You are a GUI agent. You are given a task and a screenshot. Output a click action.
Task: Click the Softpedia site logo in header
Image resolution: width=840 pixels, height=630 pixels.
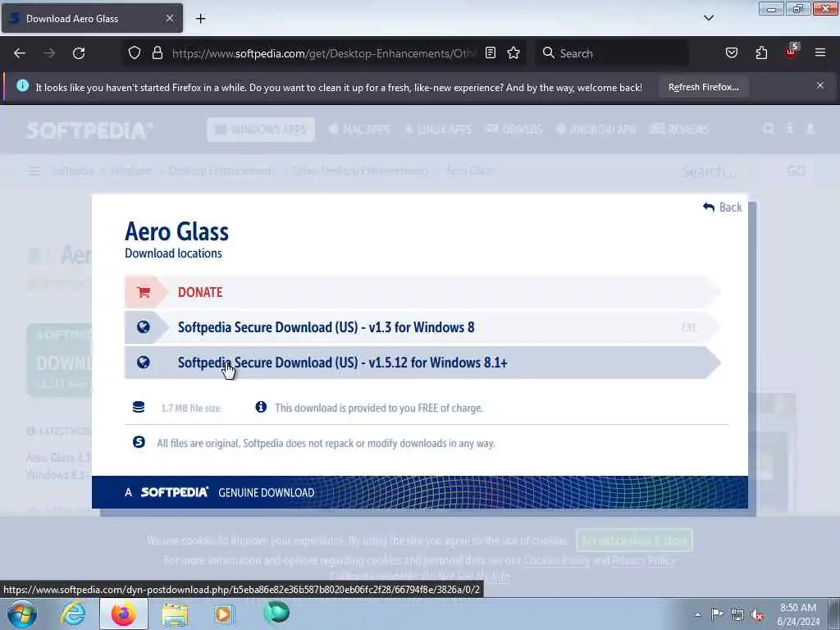tap(89, 130)
